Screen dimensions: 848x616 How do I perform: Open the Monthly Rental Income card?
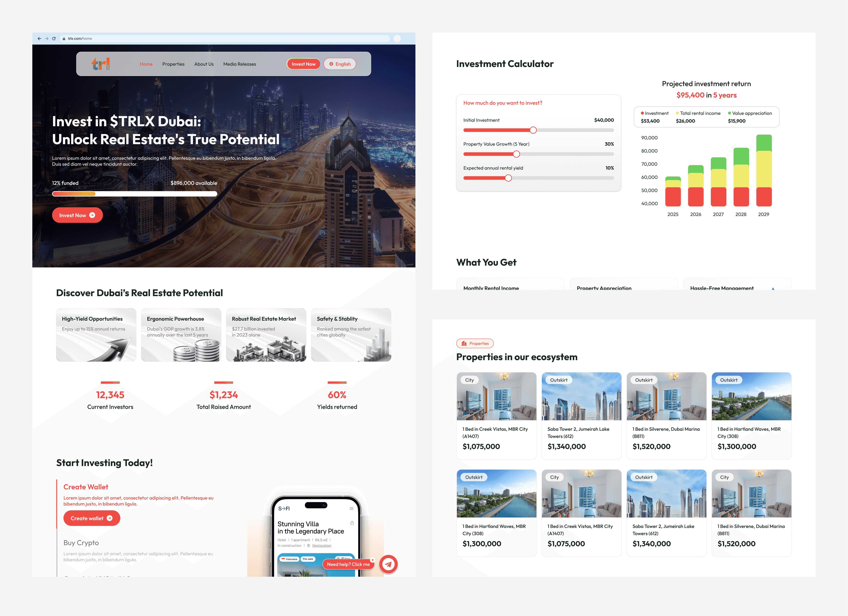[x=510, y=284]
